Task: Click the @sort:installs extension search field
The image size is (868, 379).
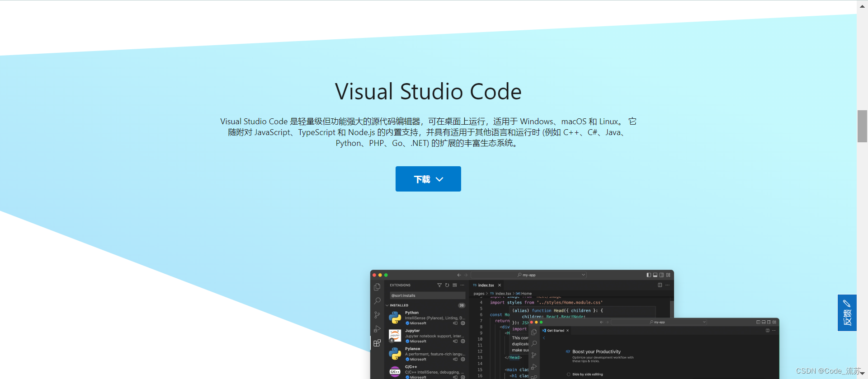Action: click(427, 295)
